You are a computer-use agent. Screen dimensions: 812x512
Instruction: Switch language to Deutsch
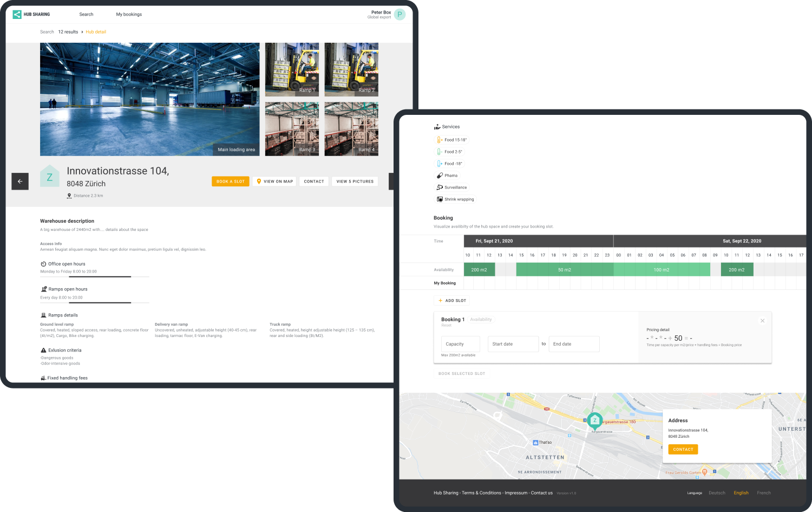(x=717, y=493)
